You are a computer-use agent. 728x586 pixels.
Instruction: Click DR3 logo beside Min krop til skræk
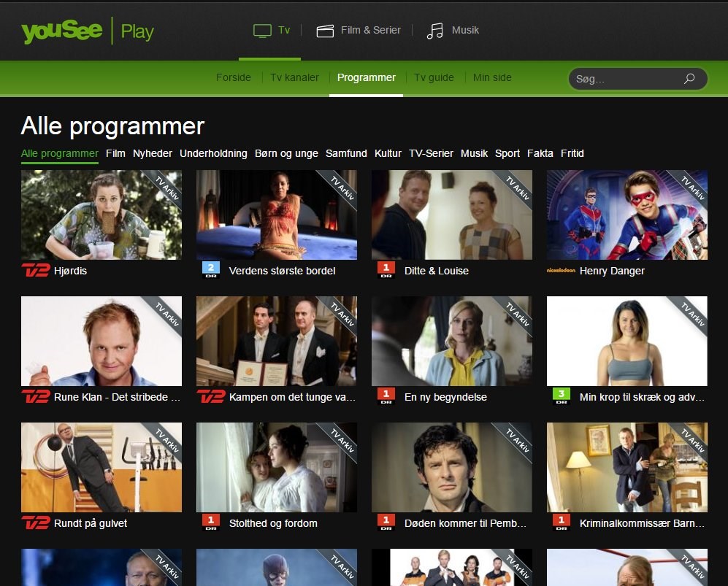(x=561, y=396)
